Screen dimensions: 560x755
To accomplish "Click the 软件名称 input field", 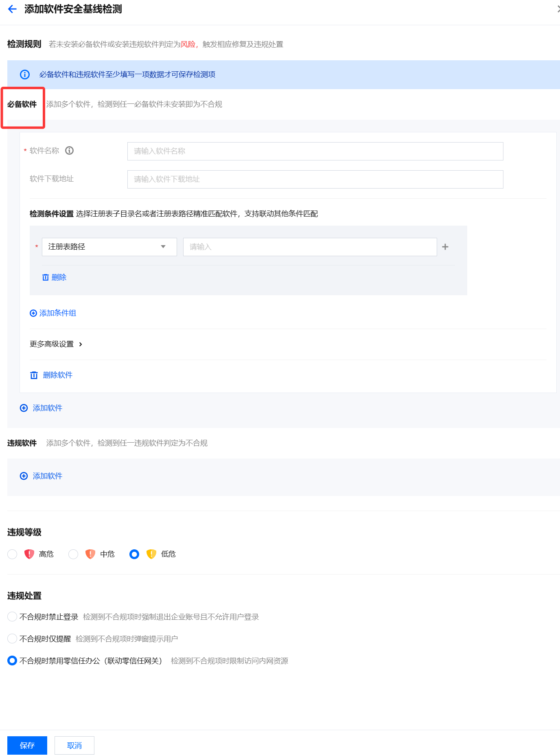I will 315,151.
